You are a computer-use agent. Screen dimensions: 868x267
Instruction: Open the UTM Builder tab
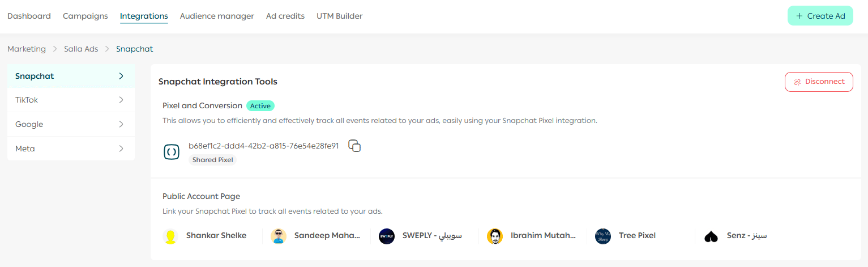click(340, 16)
